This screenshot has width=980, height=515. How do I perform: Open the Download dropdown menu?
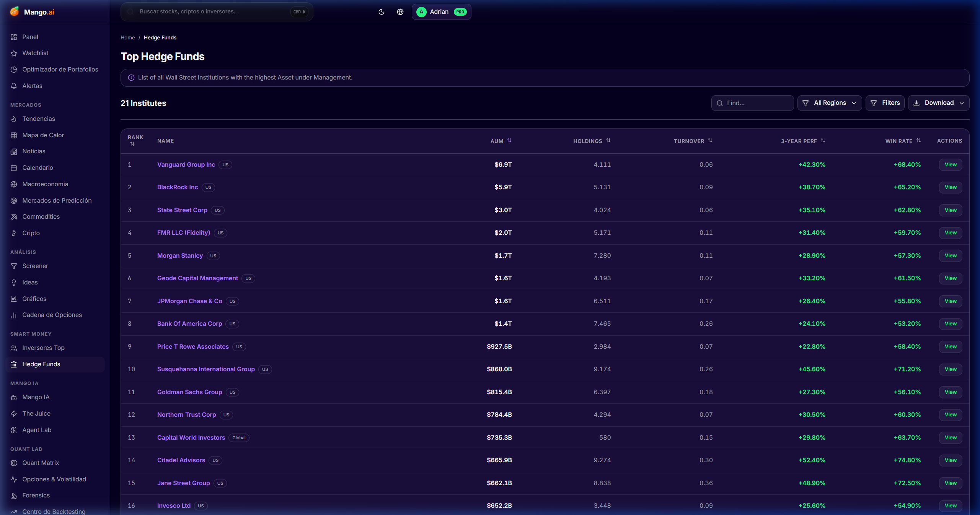pos(938,103)
